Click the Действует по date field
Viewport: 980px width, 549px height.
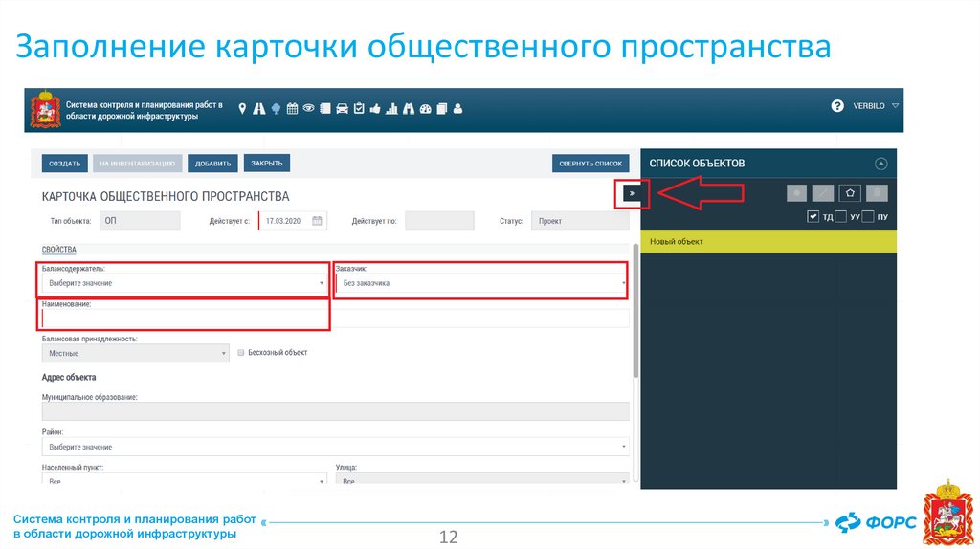click(x=439, y=221)
